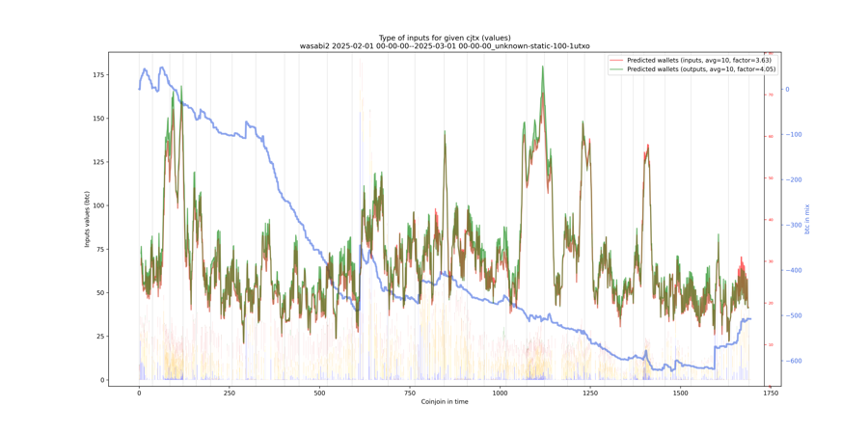The width and height of the screenshot is (868, 434).
Task: Click left y-axis tick label "150"
Action: point(98,119)
